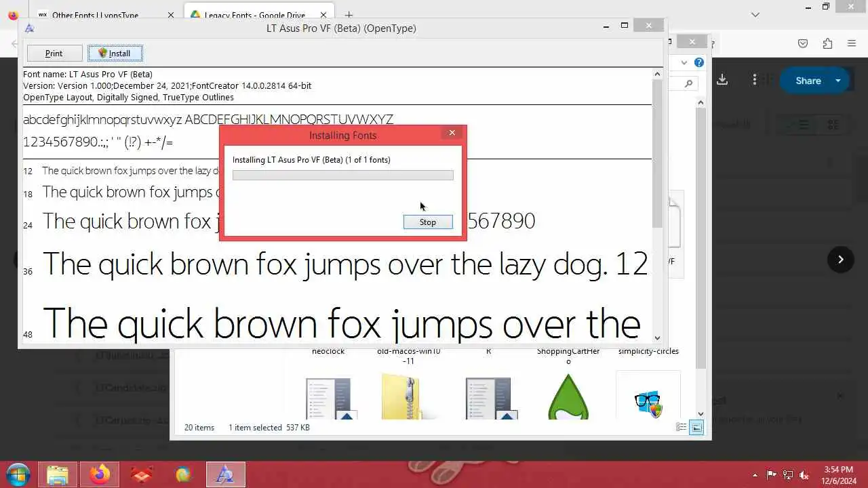Expand the Explorer ribbon chevron
Screen dimensions: 868x488
pos(684,62)
